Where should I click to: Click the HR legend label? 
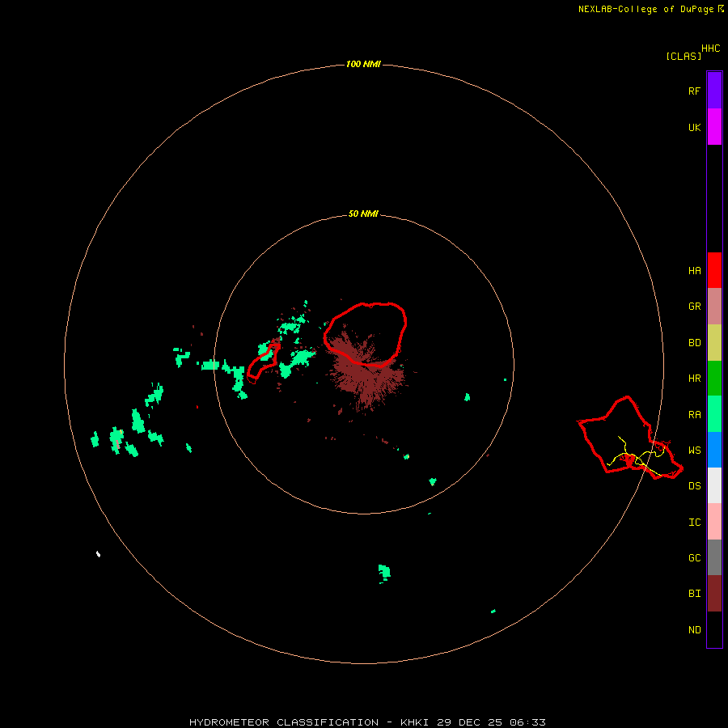coord(694,379)
